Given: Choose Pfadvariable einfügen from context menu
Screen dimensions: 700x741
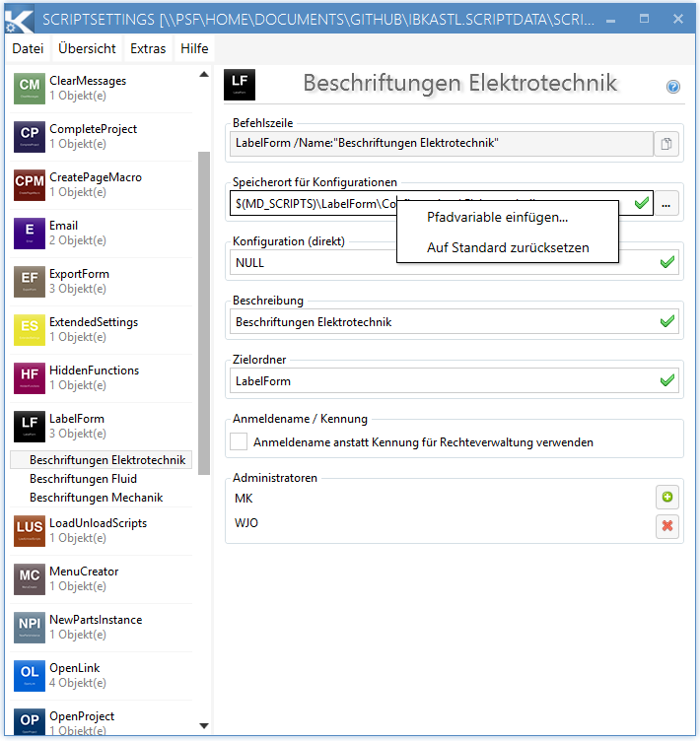Looking at the screenshot, I should pyautogui.click(x=497, y=218).
